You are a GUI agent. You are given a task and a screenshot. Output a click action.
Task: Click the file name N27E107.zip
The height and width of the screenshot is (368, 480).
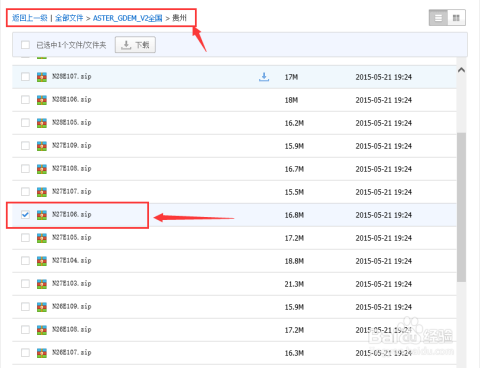tap(72, 192)
